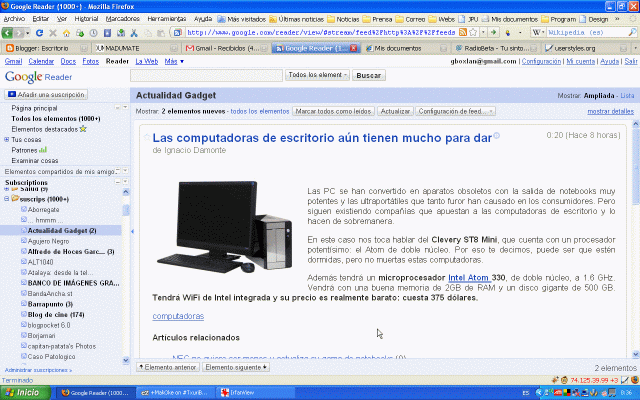The width and height of the screenshot is (640, 400).
Task: Show 'todos los elementos' link
Action: (260, 111)
